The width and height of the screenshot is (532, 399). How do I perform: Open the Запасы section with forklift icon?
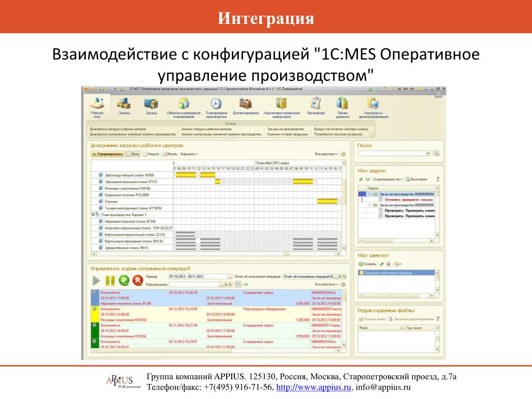click(124, 106)
